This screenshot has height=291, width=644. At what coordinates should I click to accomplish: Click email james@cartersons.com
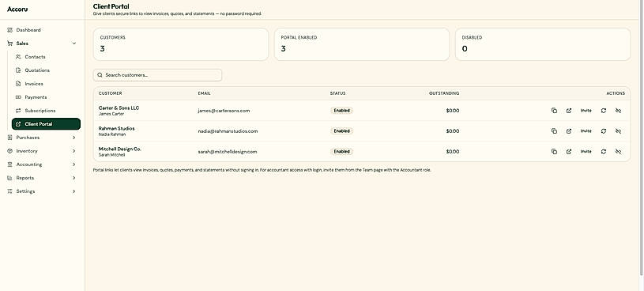tap(224, 111)
